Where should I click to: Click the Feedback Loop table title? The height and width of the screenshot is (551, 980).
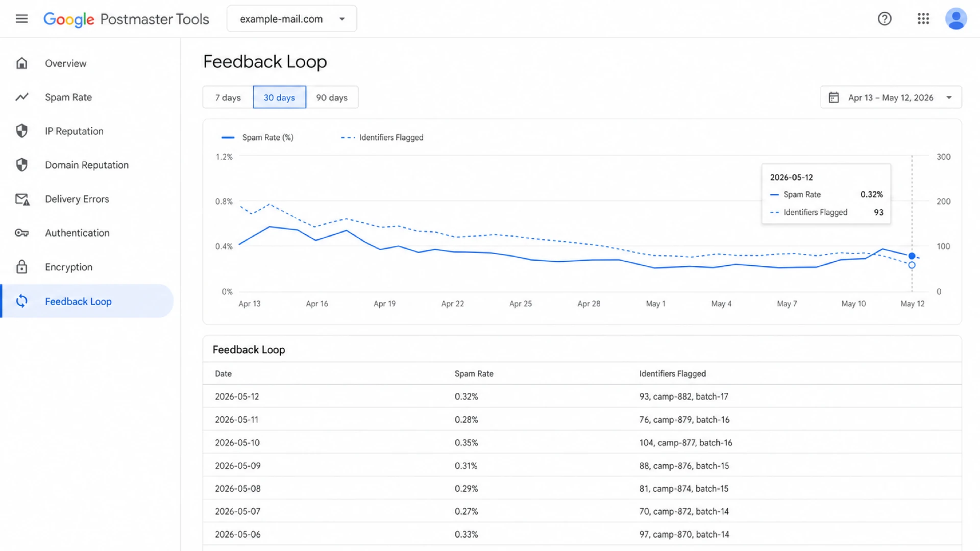click(x=249, y=349)
